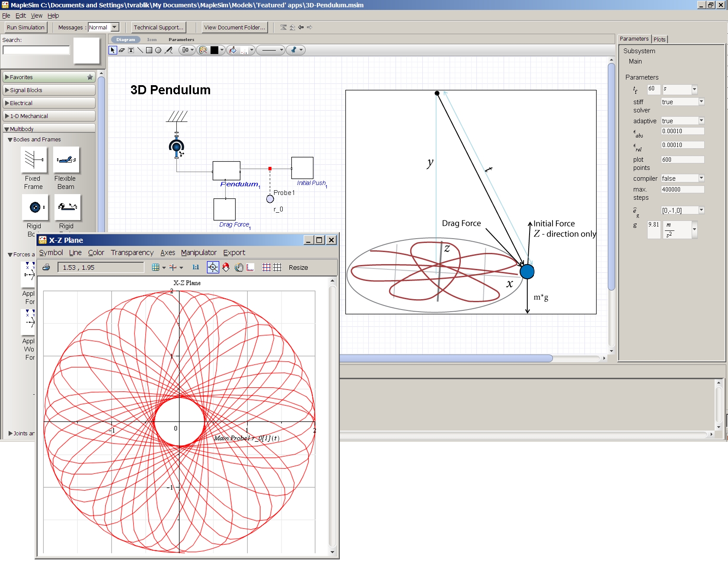The image size is (728, 562).
Task: Open the Messages level dropdown
Action: [x=115, y=27]
